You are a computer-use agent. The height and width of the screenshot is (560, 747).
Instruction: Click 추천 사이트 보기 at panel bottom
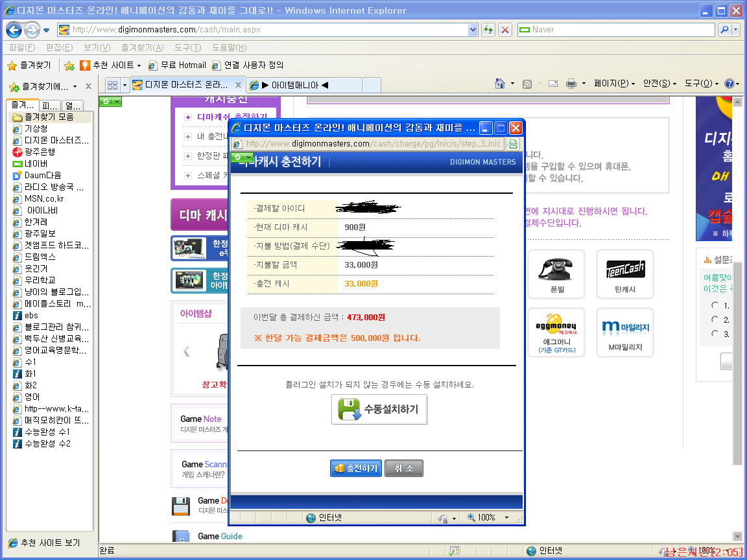pos(44,543)
